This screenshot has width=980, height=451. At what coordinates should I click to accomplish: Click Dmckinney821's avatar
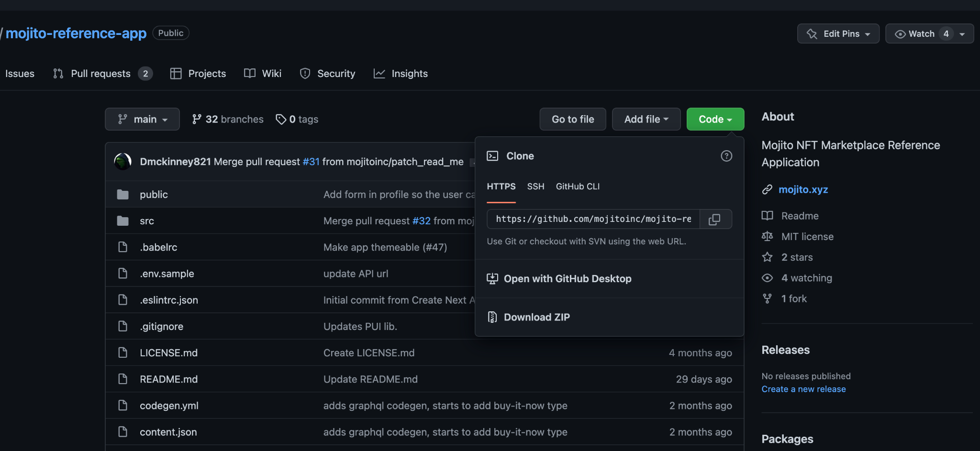pyautogui.click(x=123, y=162)
